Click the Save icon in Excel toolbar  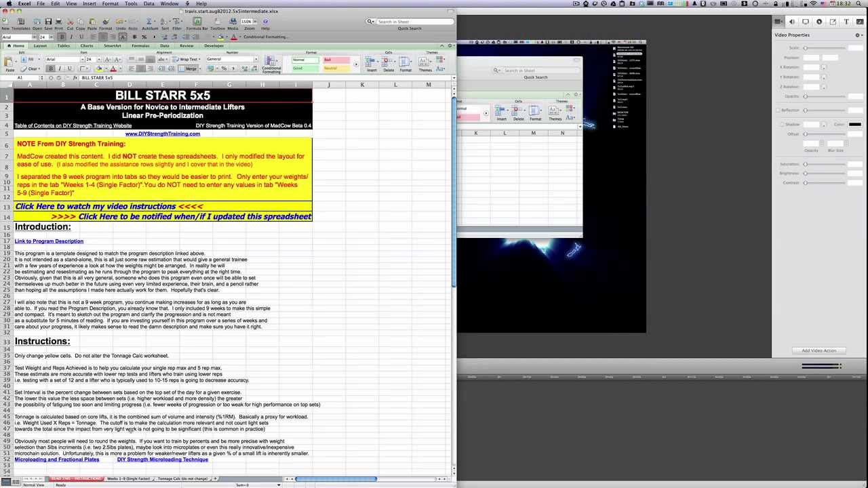click(48, 21)
